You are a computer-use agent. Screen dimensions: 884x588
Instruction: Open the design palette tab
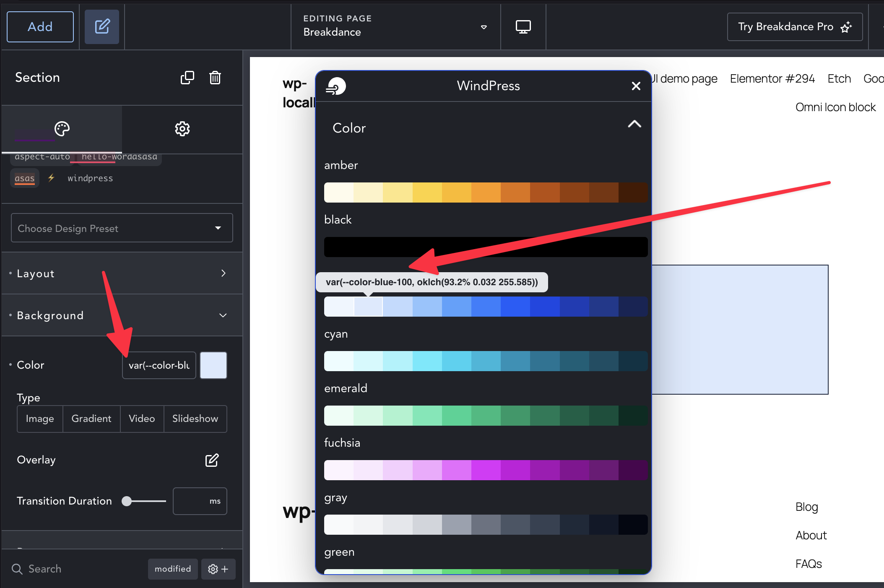click(x=62, y=129)
